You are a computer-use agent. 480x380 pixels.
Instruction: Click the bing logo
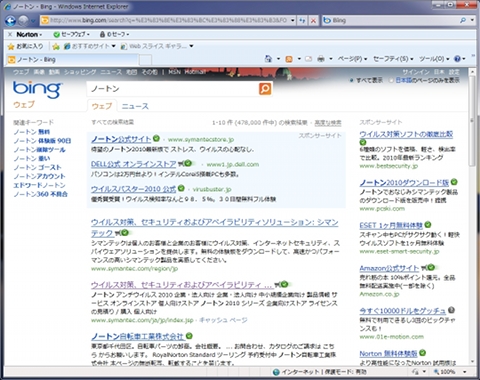click(x=37, y=89)
